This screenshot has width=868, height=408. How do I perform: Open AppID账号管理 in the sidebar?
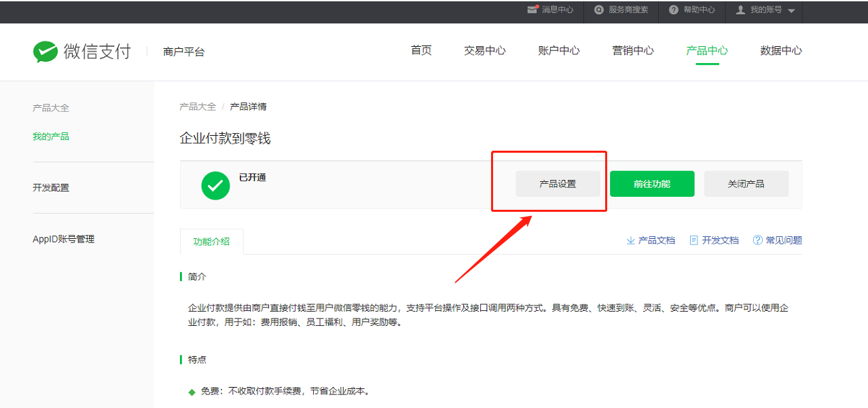(63, 239)
